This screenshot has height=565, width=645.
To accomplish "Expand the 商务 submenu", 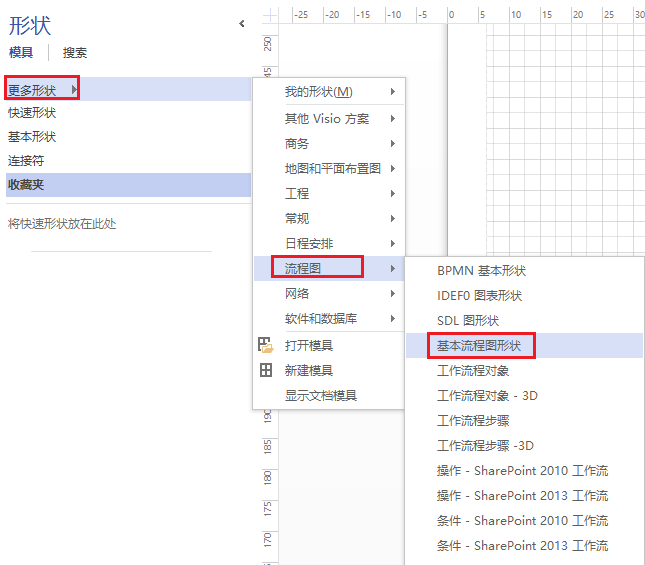I will pos(329,144).
